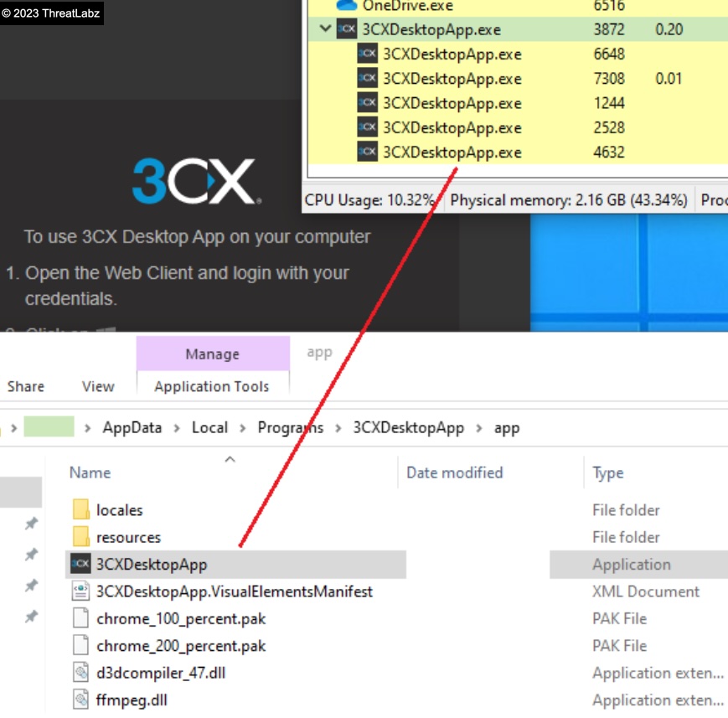Viewport: 728px width, 718px height.
Task: Select the chrome_200_percent.pak file
Action: (x=181, y=646)
